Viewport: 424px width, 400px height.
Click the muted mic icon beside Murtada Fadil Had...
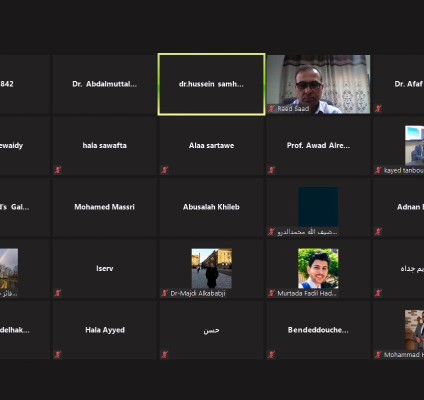click(x=271, y=293)
